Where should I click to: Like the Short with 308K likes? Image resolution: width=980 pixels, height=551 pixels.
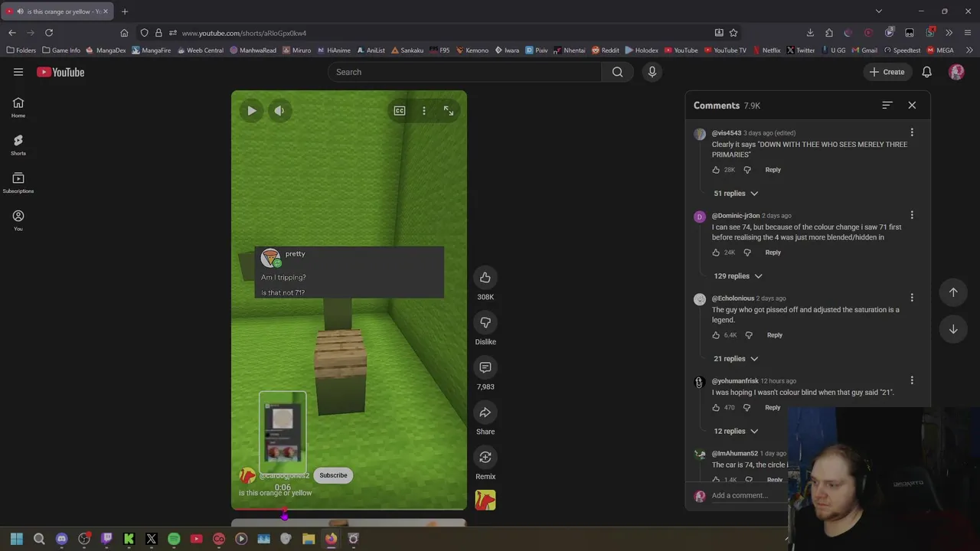coord(485,278)
